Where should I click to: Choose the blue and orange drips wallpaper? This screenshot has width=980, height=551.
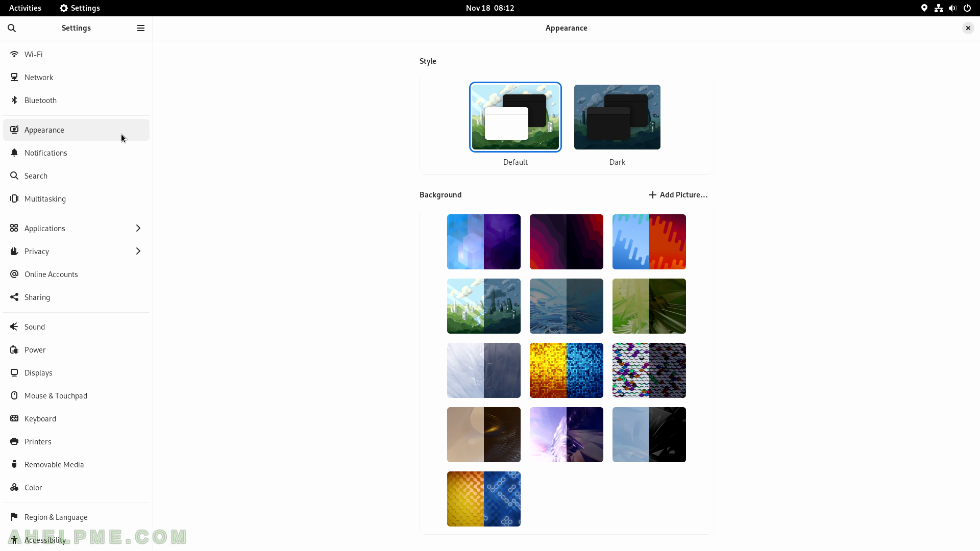[x=649, y=242]
